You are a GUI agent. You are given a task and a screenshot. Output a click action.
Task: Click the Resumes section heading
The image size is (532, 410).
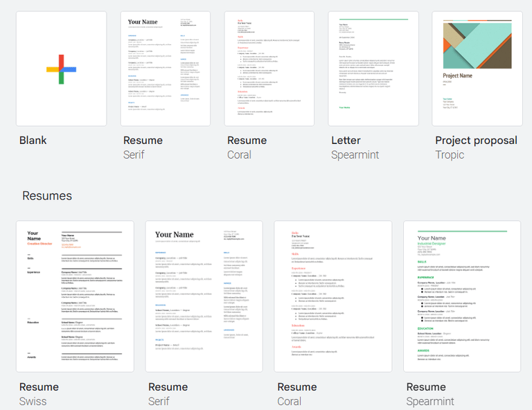click(47, 196)
